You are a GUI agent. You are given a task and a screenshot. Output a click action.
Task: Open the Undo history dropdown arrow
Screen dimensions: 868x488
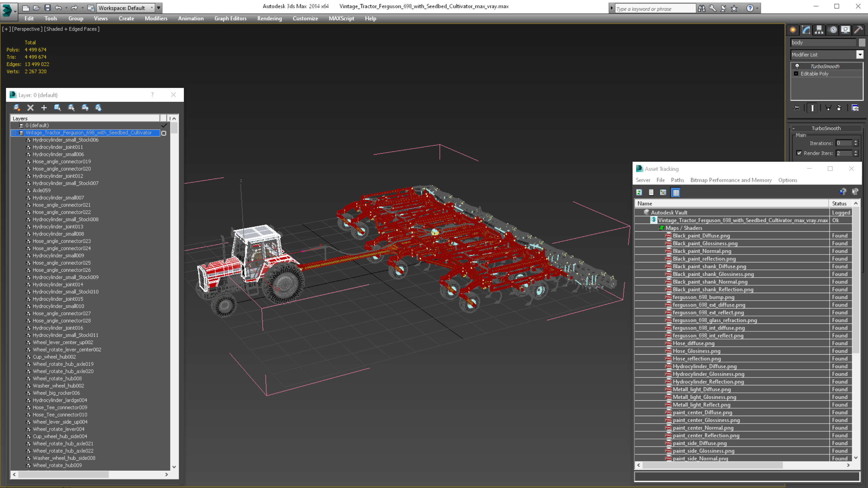pos(66,8)
